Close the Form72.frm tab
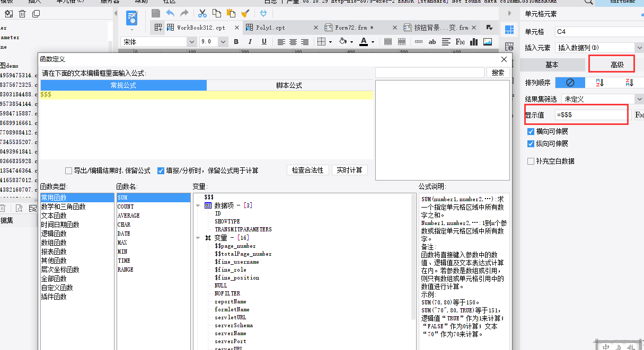 tap(394, 28)
